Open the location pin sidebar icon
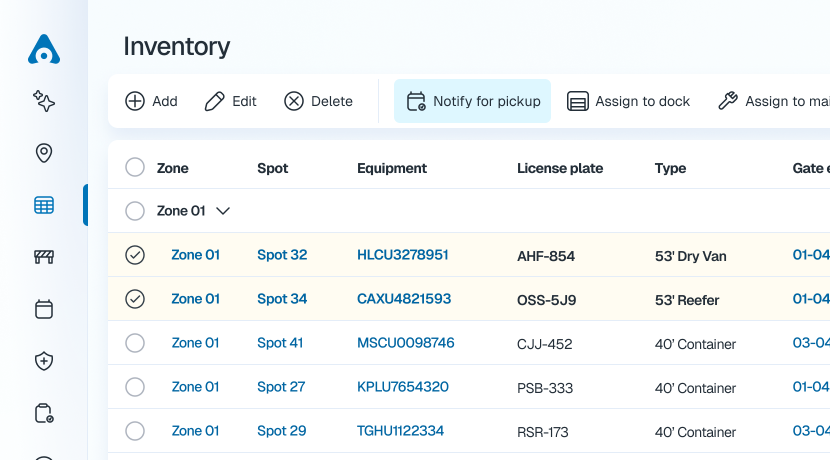The image size is (830, 460). click(x=44, y=153)
